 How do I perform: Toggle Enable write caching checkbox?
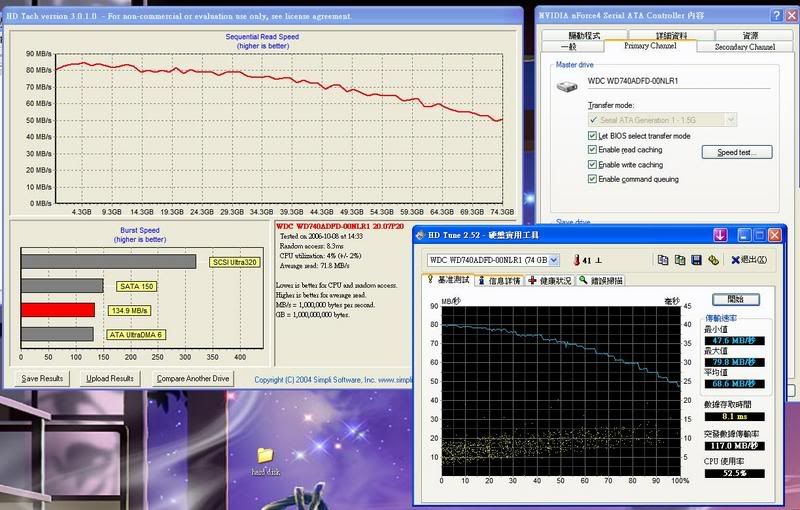point(592,164)
